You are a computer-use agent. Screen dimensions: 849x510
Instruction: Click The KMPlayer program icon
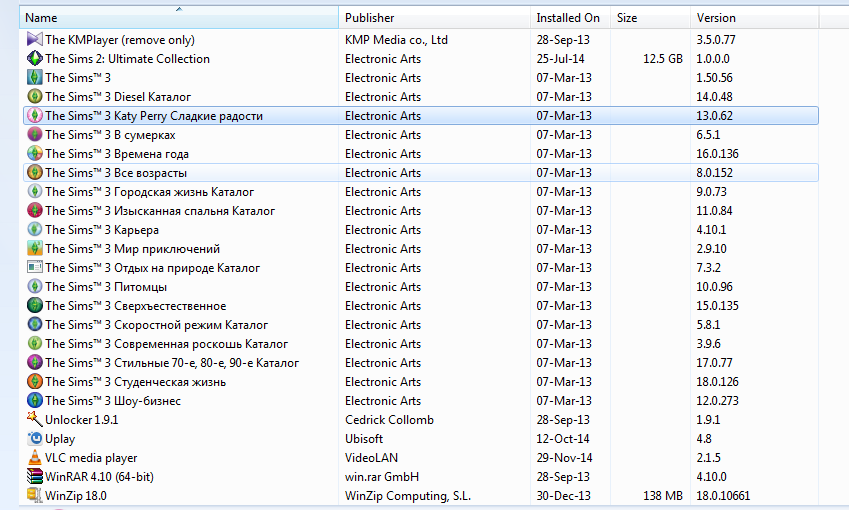[x=35, y=39]
